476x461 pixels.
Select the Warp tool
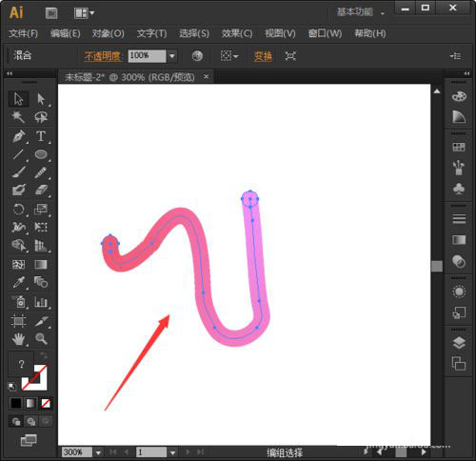(x=18, y=227)
